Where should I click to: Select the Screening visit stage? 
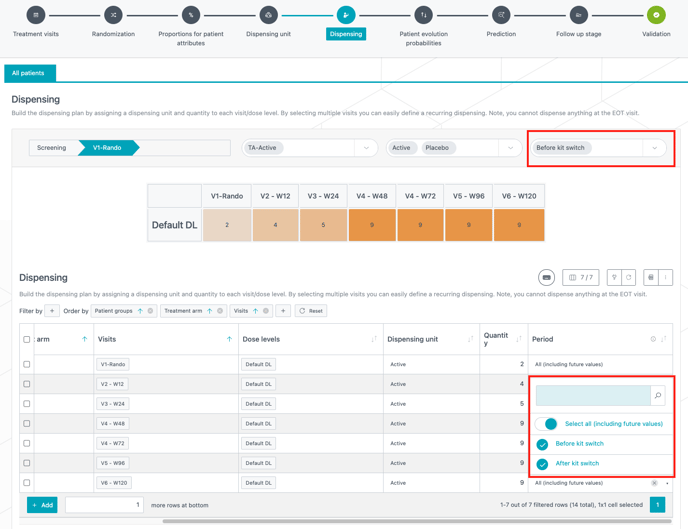[52, 148]
